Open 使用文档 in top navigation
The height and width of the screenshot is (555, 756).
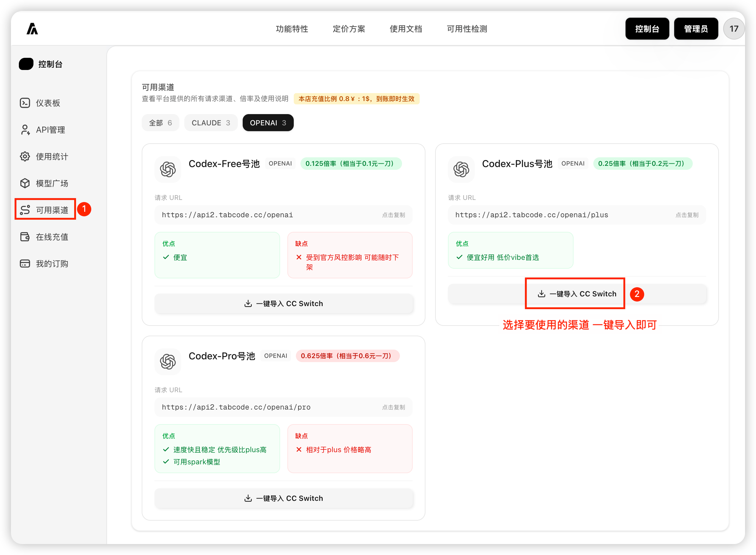406,29
